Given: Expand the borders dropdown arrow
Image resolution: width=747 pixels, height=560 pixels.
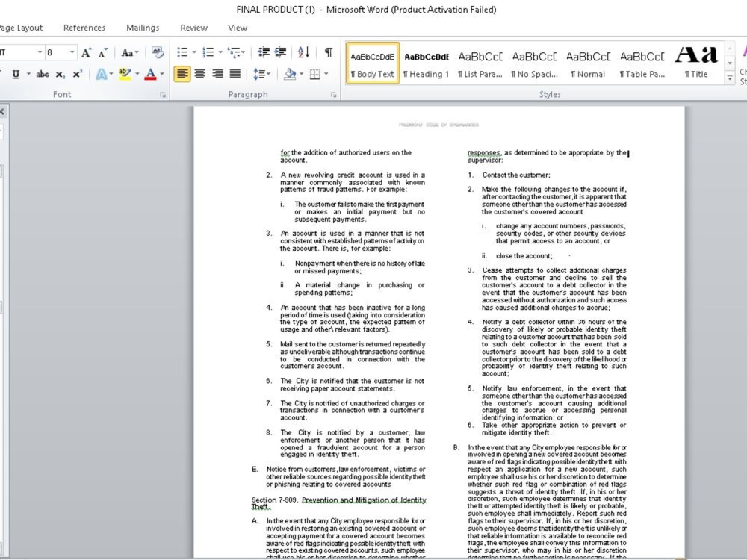Looking at the screenshot, I should pyautogui.click(x=326, y=74).
